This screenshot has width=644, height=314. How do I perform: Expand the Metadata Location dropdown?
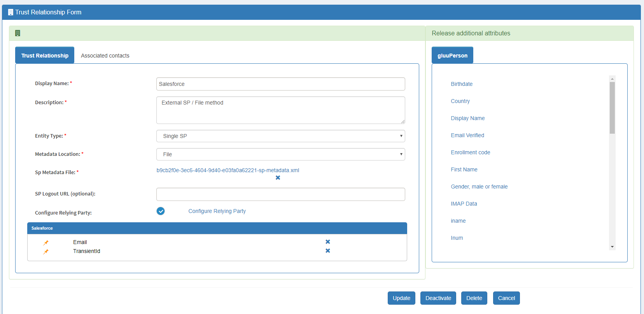coord(280,154)
